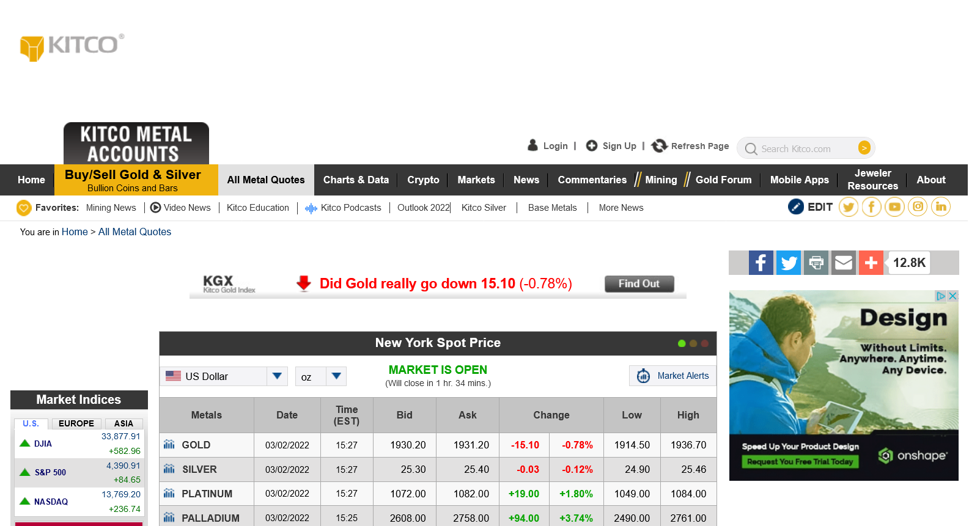
Task: Open the Charts & Data menu
Action: pyautogui.click(x=356, y=180)
